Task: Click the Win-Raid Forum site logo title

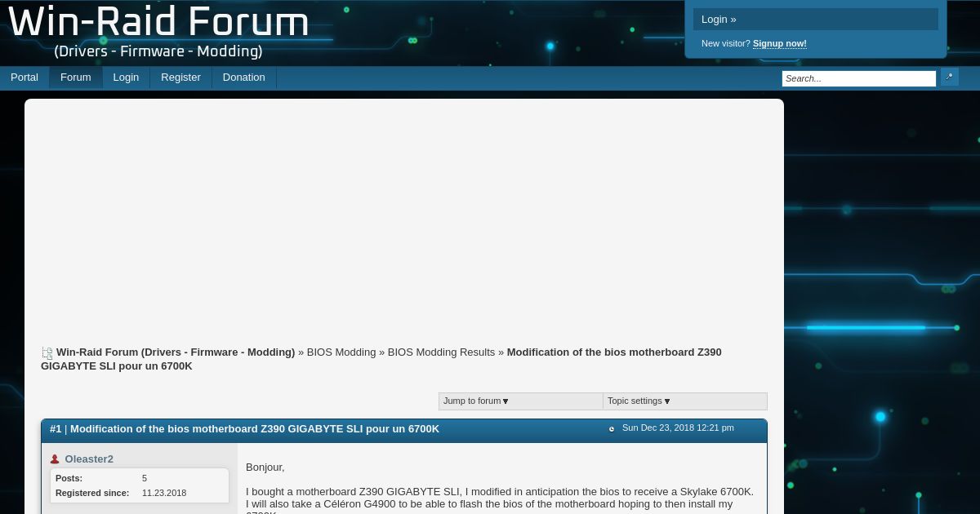Action: (158, 23)
